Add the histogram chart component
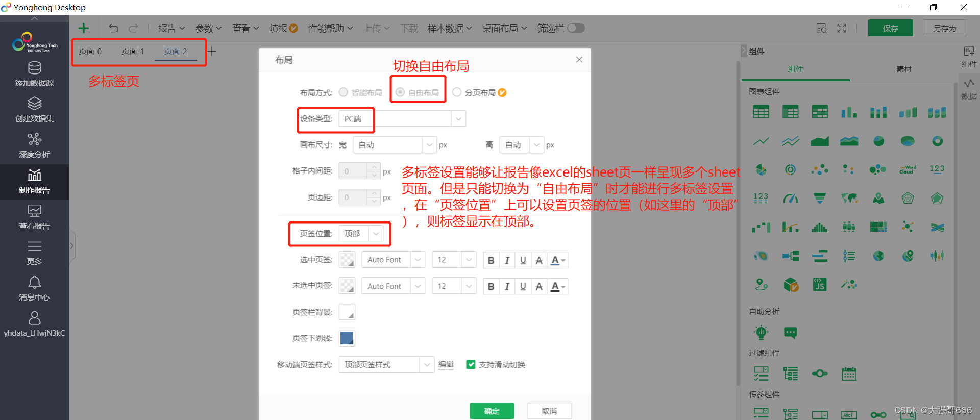Screen dimensions: 980x420 pos(820,227)
